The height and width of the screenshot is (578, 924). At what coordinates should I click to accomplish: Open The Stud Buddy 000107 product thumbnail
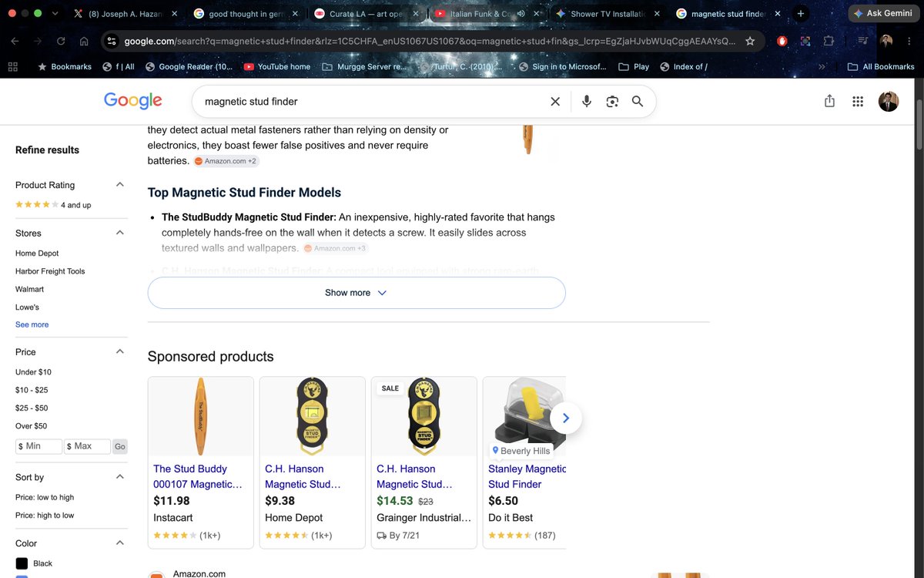pos(200,417)
